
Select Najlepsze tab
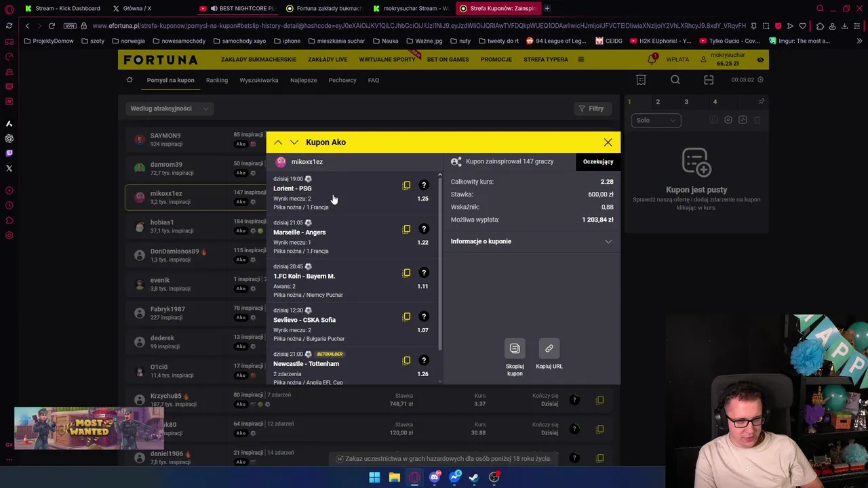point(303,80)
